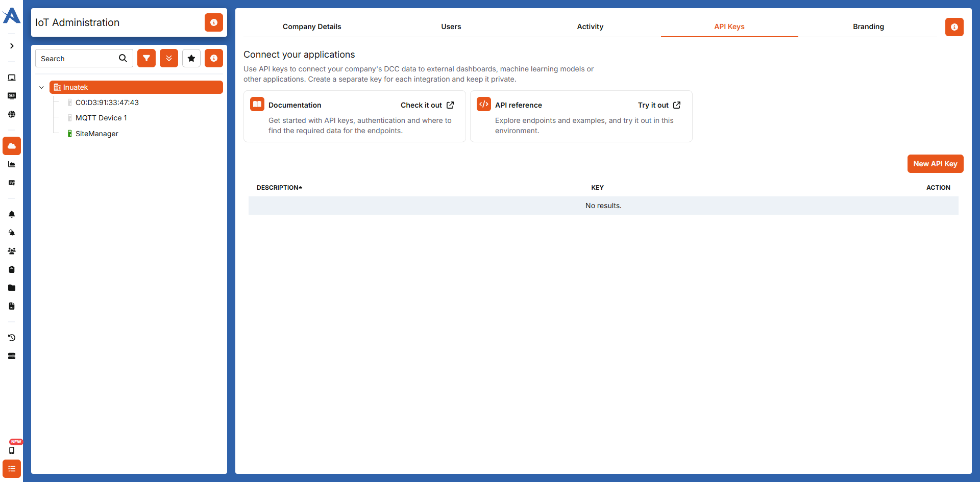Switch to the Company Details tab

[x=312, y=27]
